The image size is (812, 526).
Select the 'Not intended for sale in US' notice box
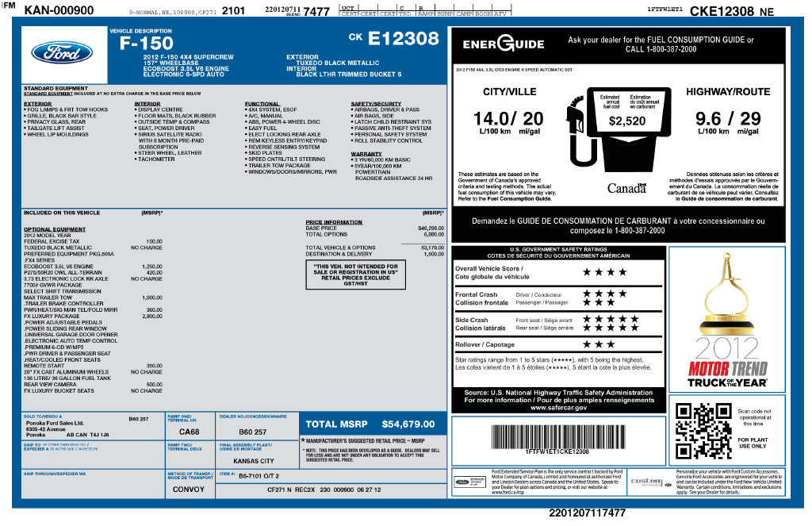click(356, 275)
